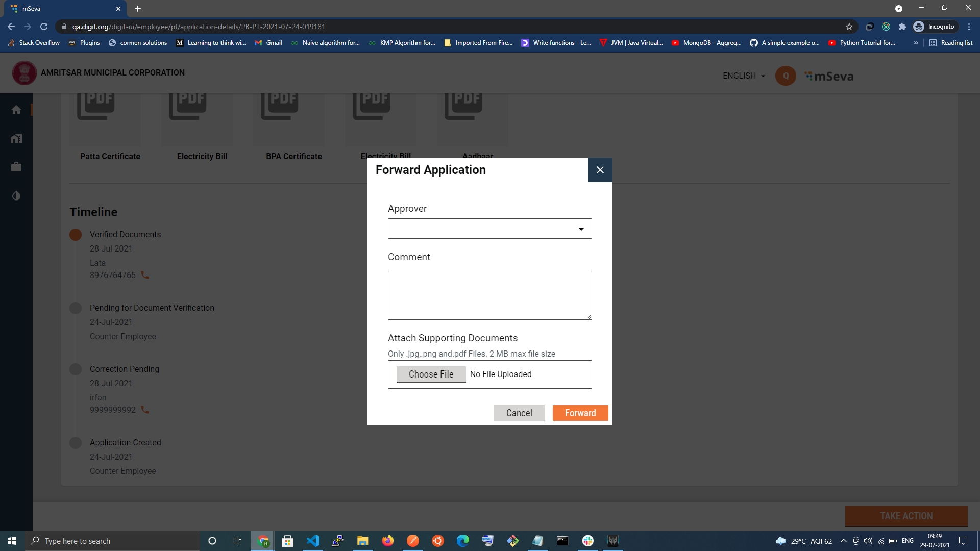
Task: Click the Choose File button
Action: [x=431, y=374]
